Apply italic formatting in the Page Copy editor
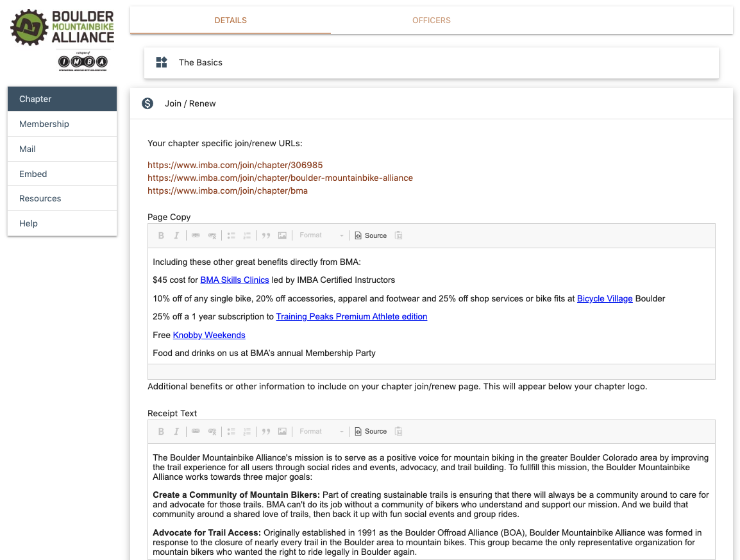This screenshot has height=560, width=740. coord(176,235)
